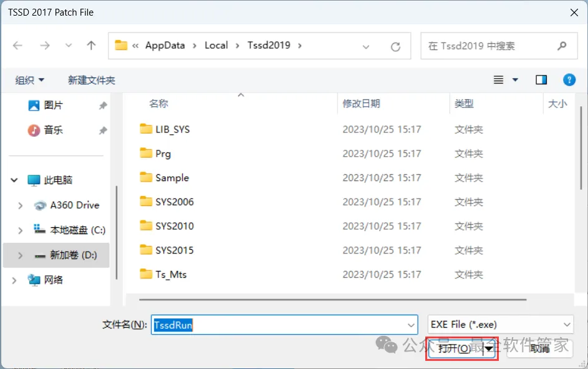Select the Ts_Mts folder
This screenshot has width=588, height=369.
[x=171, y=275]
